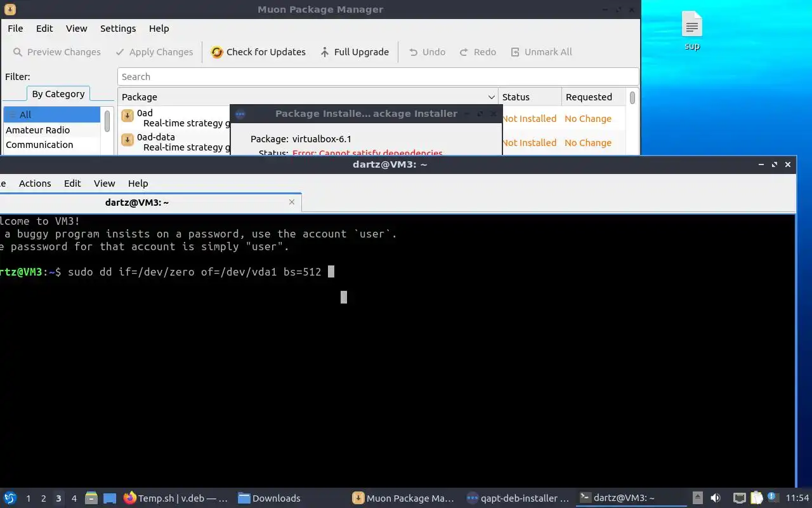
Task: Click No Change for 0ad-data row
Action: coord(588,143)
